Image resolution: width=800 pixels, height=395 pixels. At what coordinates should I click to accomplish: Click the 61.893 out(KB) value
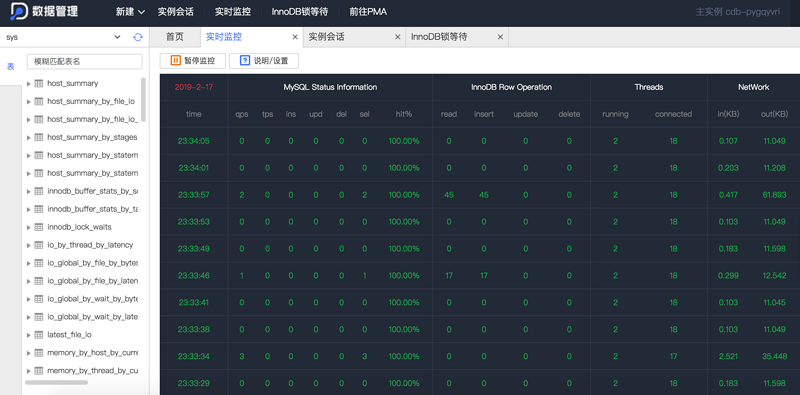[774, 195]
